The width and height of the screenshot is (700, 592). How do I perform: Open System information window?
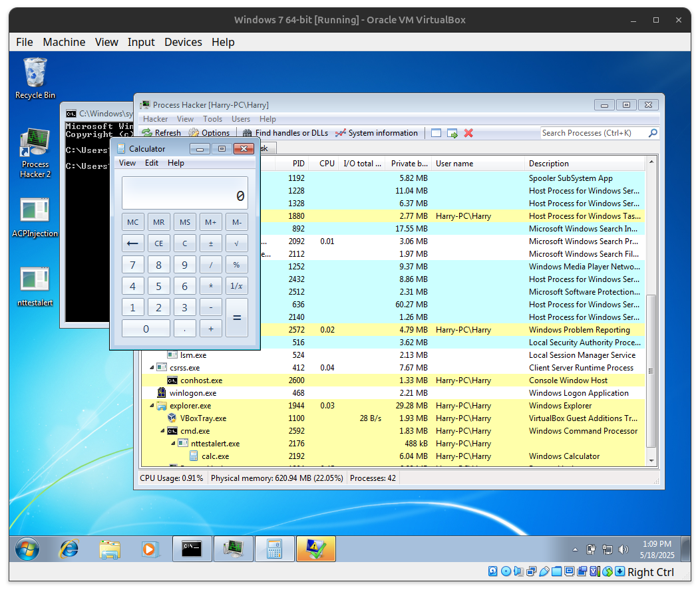(x=377, y=133)
